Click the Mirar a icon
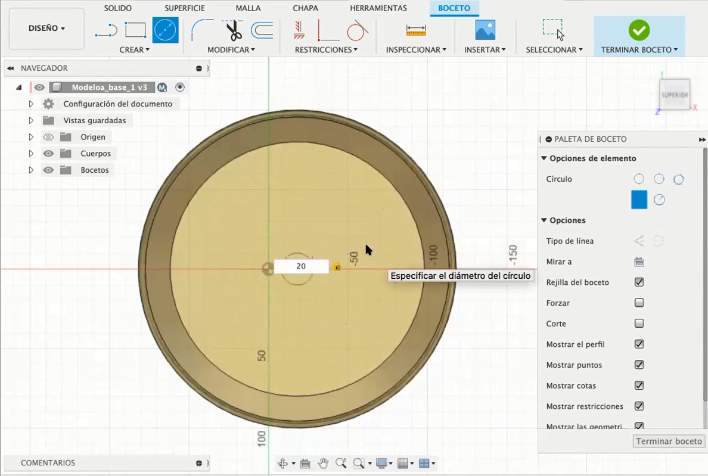The image size is (708, 476). 638,261
